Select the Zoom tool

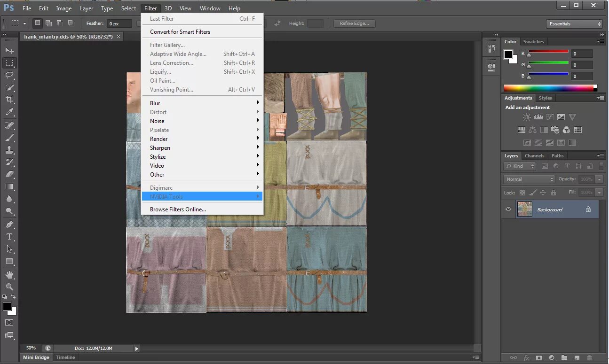point(9,287)
